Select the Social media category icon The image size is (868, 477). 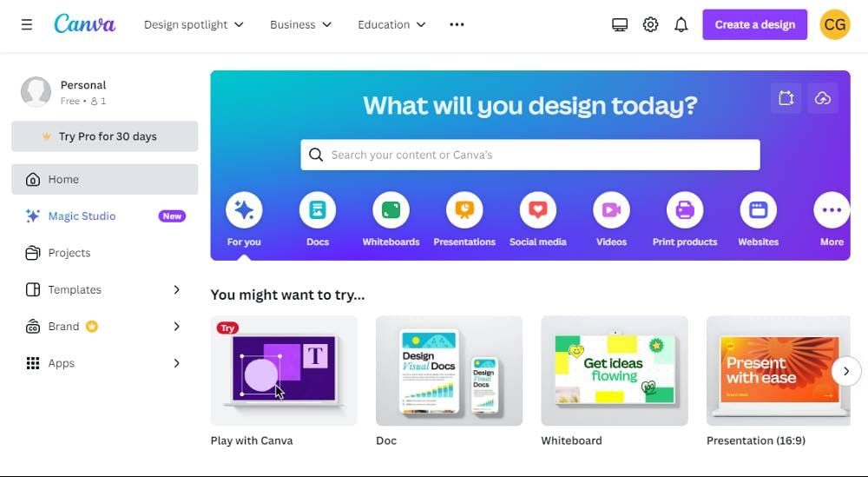coord(538,210)
